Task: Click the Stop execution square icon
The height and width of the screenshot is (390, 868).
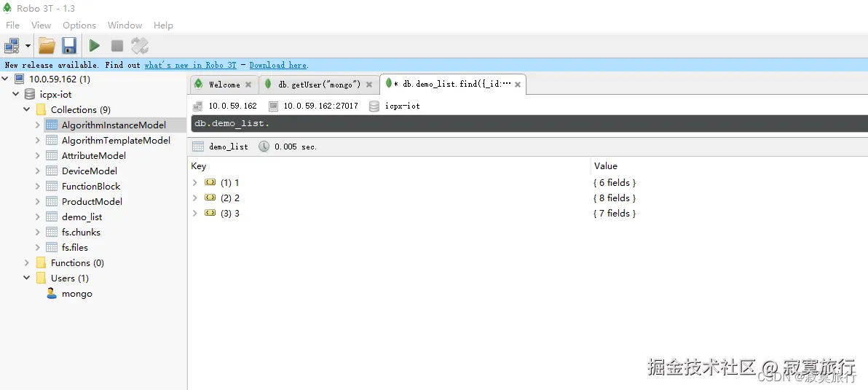Action: point(117,46)
